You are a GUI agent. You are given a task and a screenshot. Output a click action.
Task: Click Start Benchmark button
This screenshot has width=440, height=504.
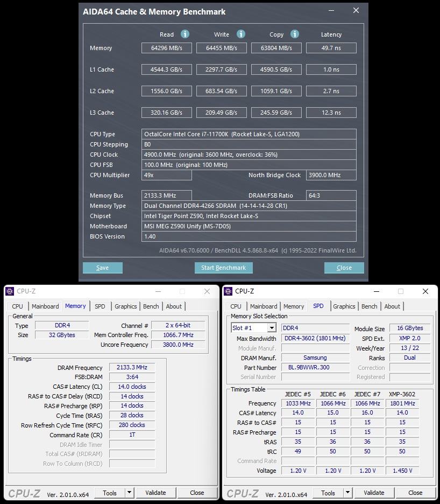click(x=224, y=268)
